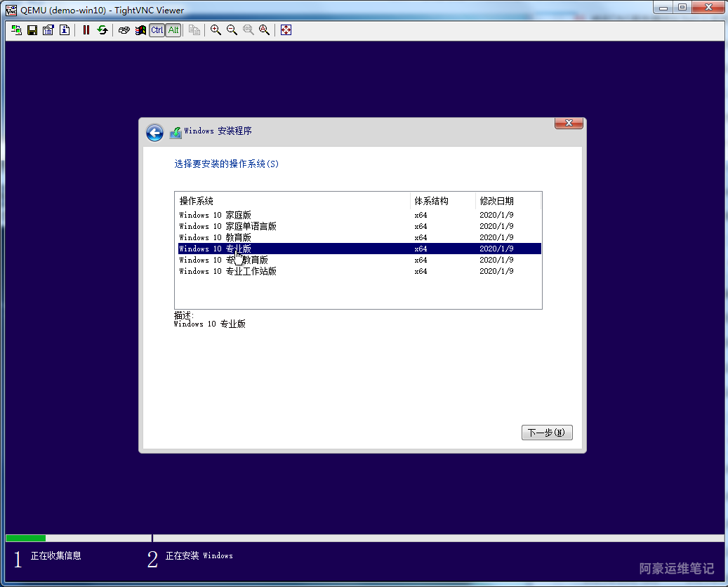Toggle the Ctrl key toolbar button
Viewport: 728px width, 587px height.
157,30
